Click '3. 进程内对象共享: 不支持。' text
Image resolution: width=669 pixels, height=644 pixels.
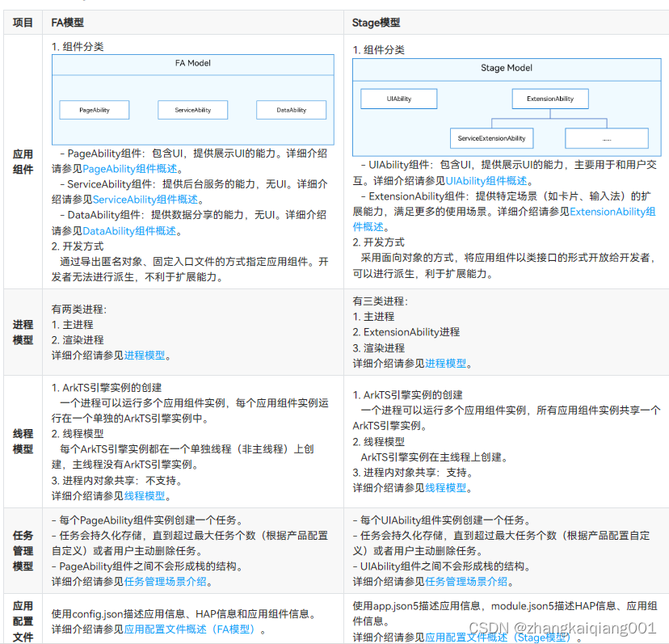coord(118,481)
